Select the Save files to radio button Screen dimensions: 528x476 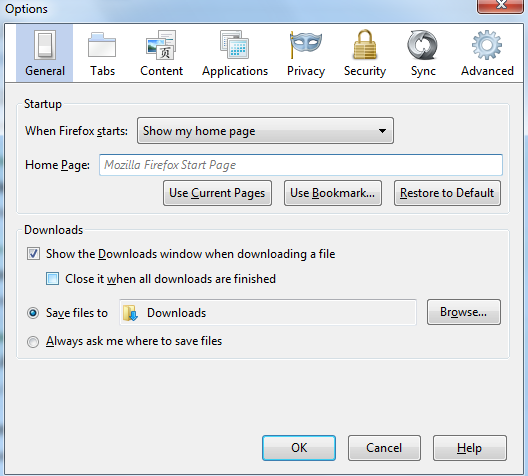pyautogui.click(x=33, y=313)
